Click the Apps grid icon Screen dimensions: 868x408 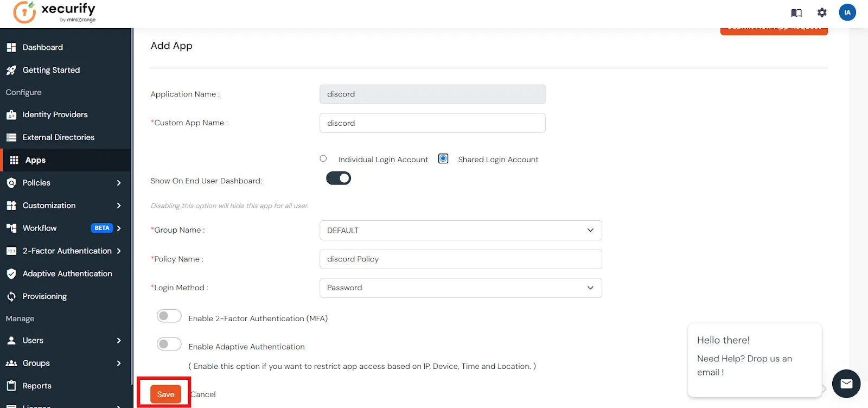click(14, 160)
